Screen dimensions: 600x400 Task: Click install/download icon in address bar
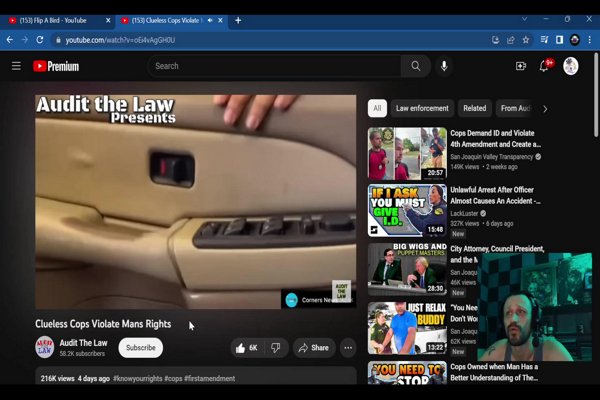(496, 40)
